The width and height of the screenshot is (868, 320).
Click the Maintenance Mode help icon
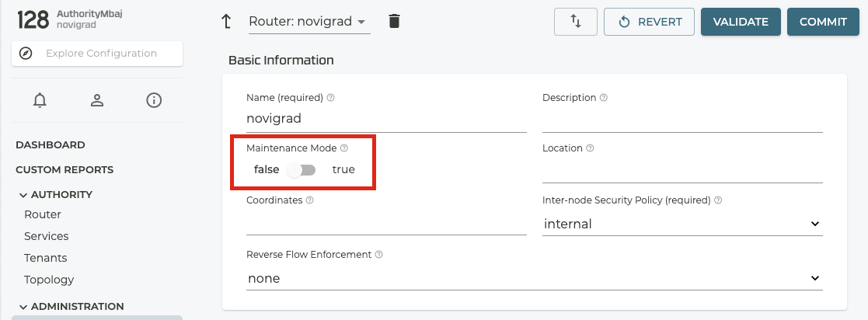344,148
